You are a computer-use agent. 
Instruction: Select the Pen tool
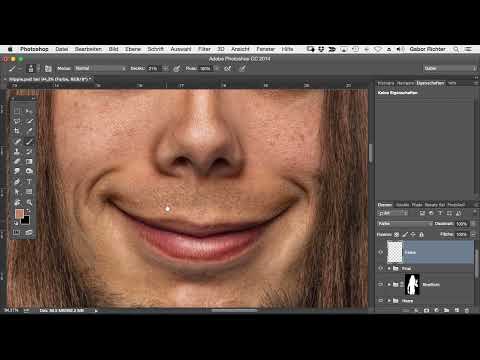[x=17, y=182]
